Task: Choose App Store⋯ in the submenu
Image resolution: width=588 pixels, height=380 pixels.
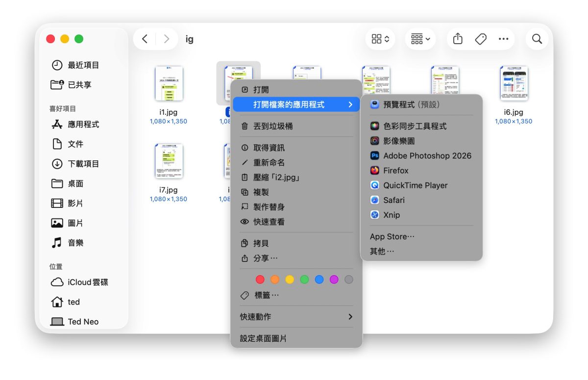Action: 421,236
